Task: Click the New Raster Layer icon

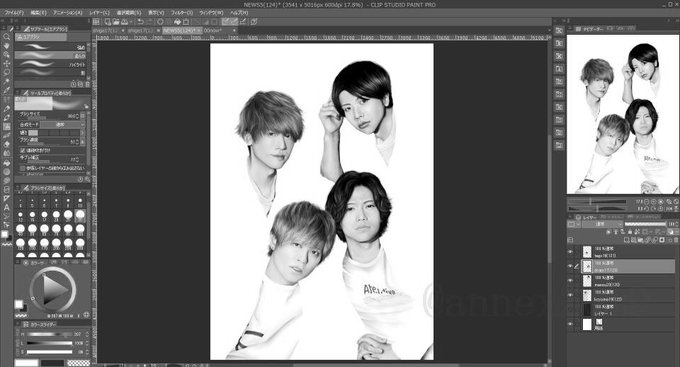Action: tap(626, 240)
